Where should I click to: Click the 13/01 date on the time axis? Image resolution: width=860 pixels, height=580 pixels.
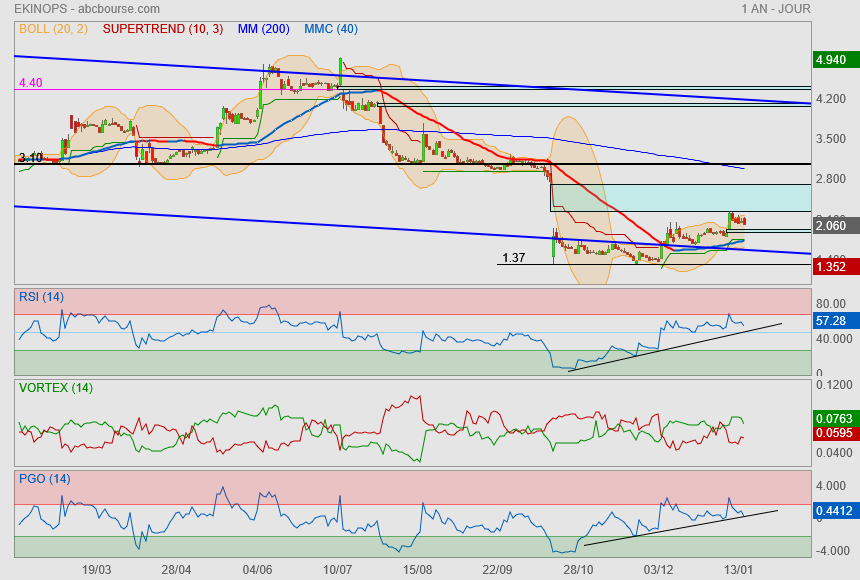click(x=738, y=569)
